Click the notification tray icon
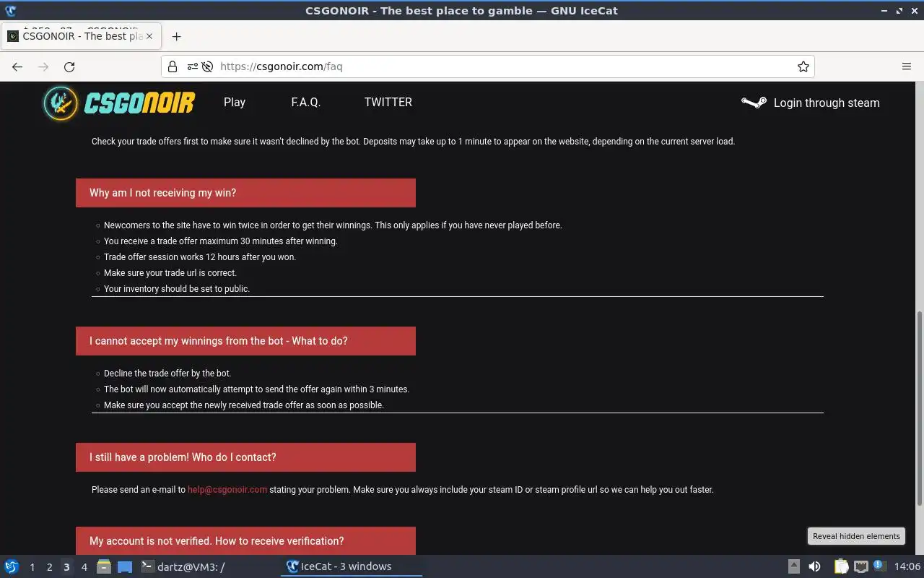Viewport: 924px width, 578px height. pos(879,566)
